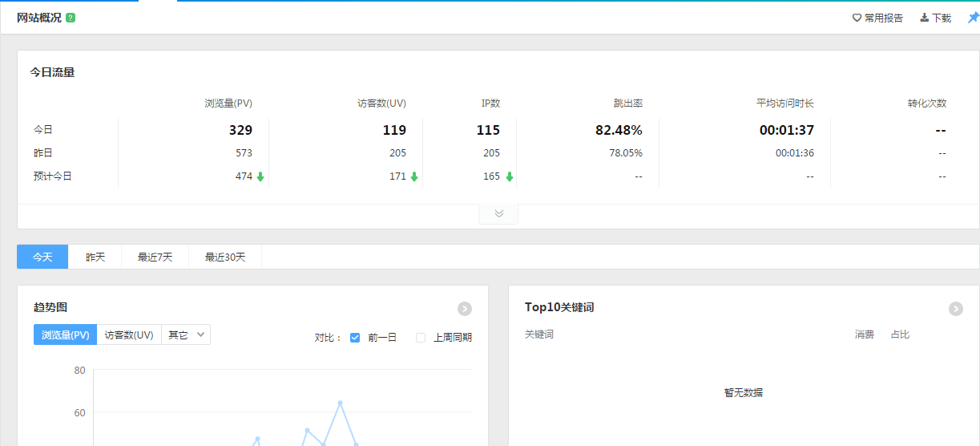Click the Top10关键词 panel title
Viewport: 980px width, 446px height.
[x=559, y=307]
